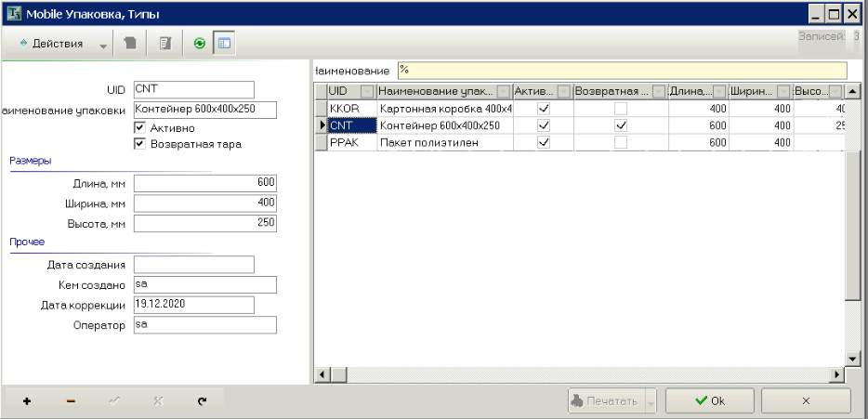Click the Печатать button
This screenshot has height=419, width=868.
(607, 401)
